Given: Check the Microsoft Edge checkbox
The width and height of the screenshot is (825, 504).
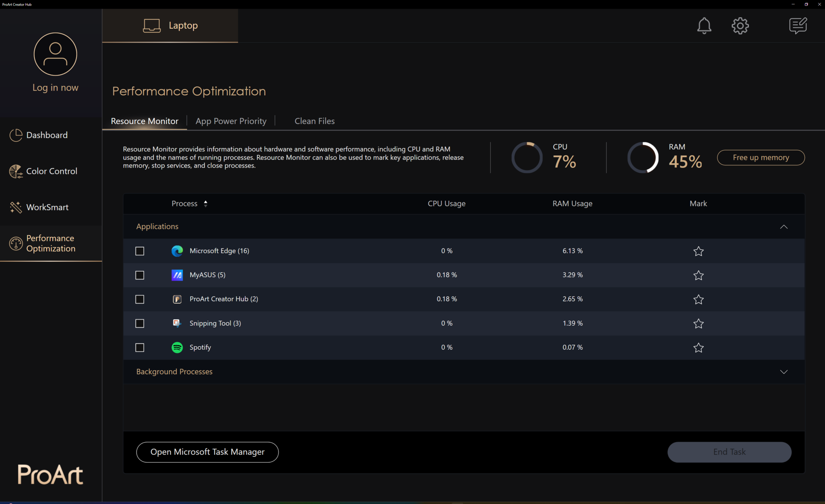Looking at the screenshot, I should click(140, 251).
